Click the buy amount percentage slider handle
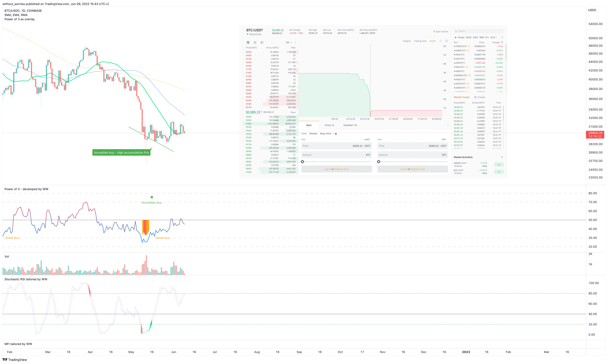This screenshot has height=364, width=608. click(x=302, y=162)
